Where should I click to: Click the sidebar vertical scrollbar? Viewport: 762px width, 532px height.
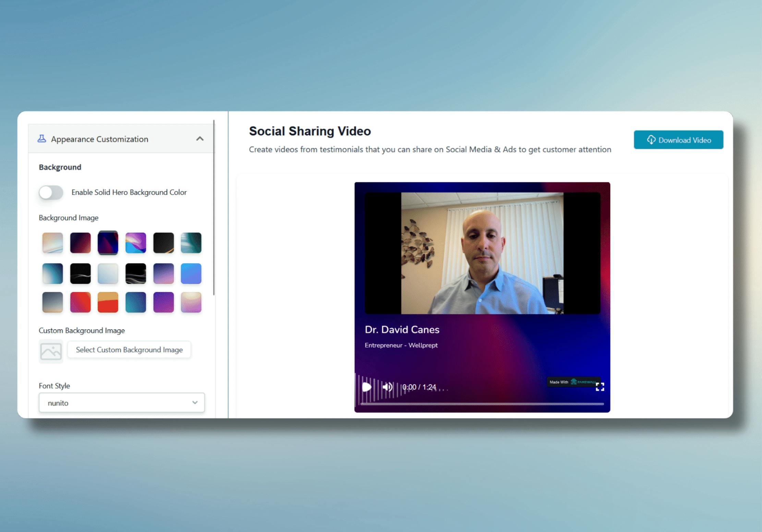click(x=214, y=207)
